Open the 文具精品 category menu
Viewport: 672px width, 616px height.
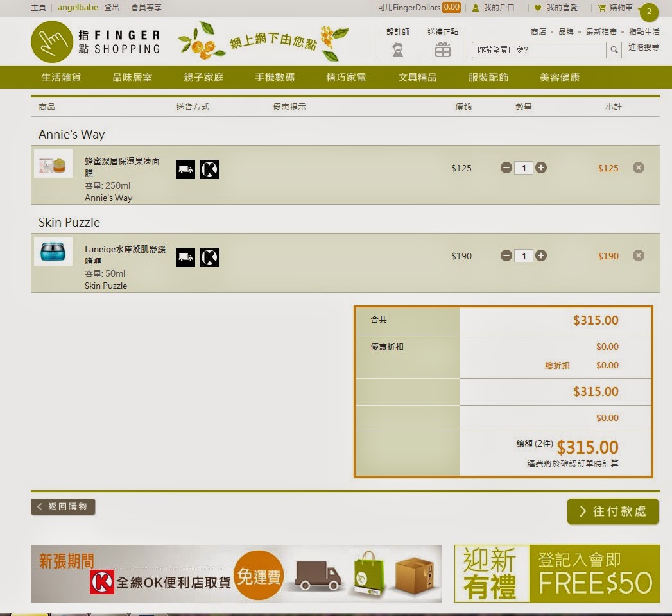(x=417, y=77)
